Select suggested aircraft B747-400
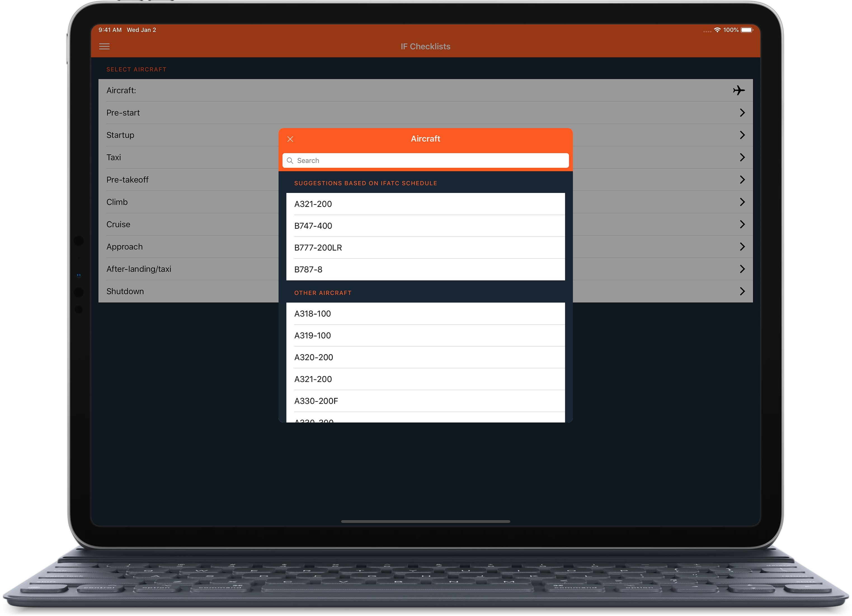The width and height of the screenshot is (852, 616). coord(425,226)
